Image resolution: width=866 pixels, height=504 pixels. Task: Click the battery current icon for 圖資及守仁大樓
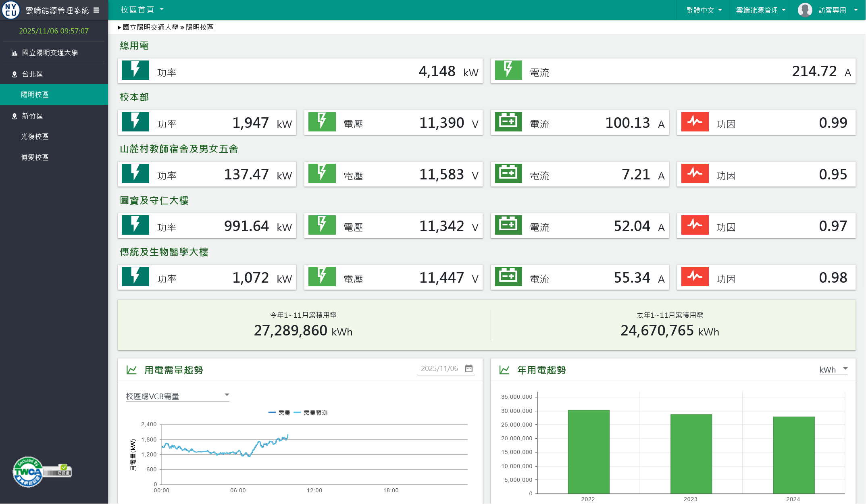(x=508, y=225)
